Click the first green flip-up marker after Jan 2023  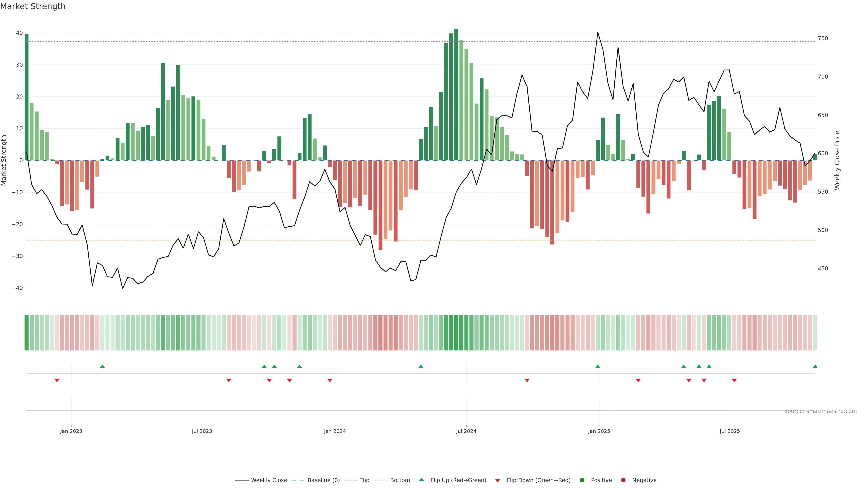click(102, 366)
